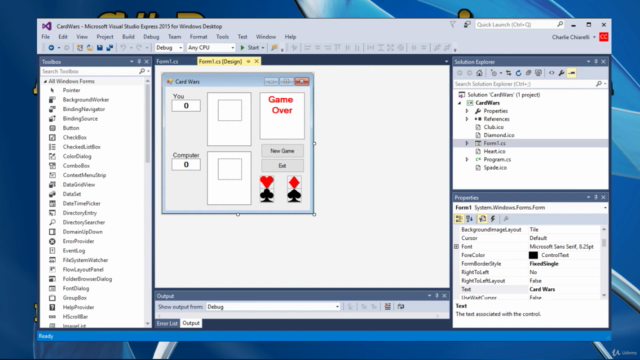Click the Save disk icon in toolbar
The height and width of the screenshot is (360, 640).
pos(100,48)
